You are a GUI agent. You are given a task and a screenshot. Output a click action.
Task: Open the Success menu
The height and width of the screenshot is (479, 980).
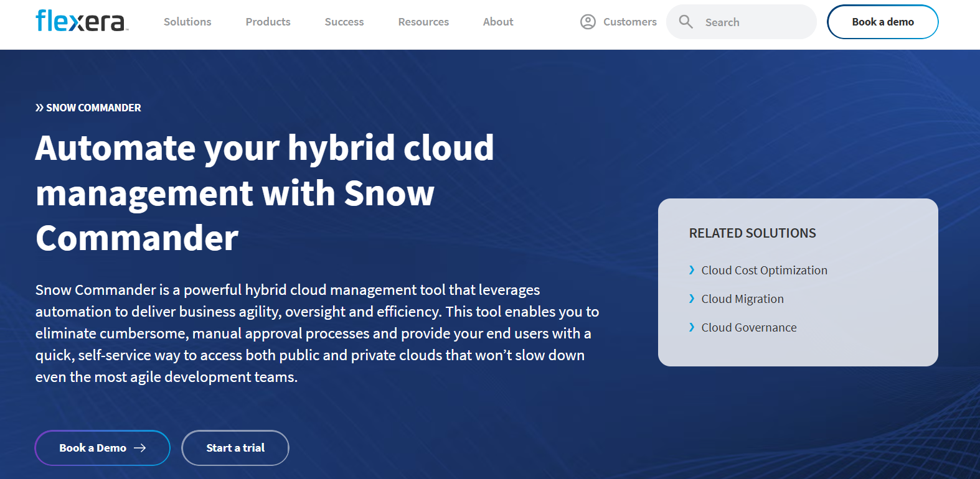344,22
